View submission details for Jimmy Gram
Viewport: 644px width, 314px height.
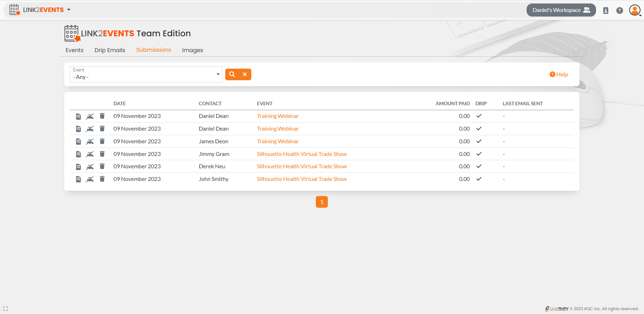(79, 154)
